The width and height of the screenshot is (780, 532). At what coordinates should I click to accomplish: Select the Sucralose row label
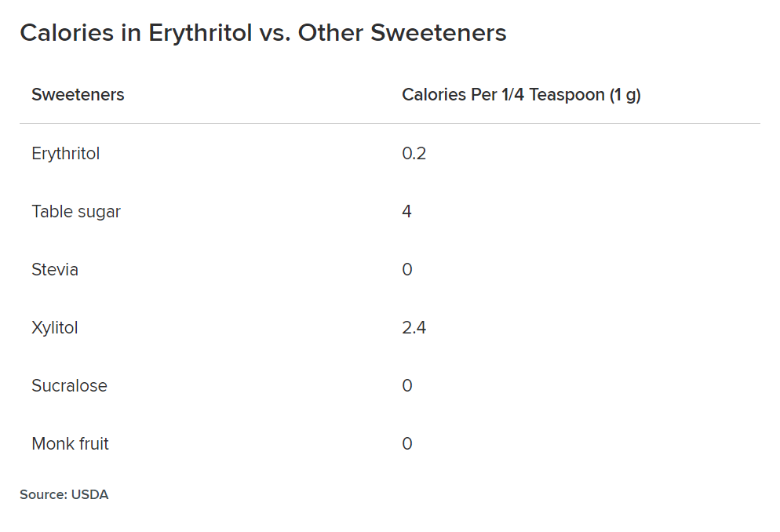[x=69, y=386]
